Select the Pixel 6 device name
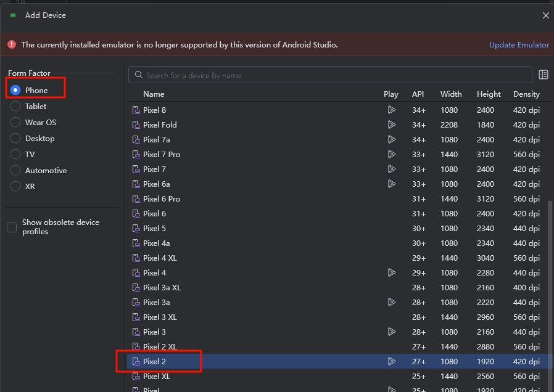Screen dimensions: 554x392 click(154, 214)
